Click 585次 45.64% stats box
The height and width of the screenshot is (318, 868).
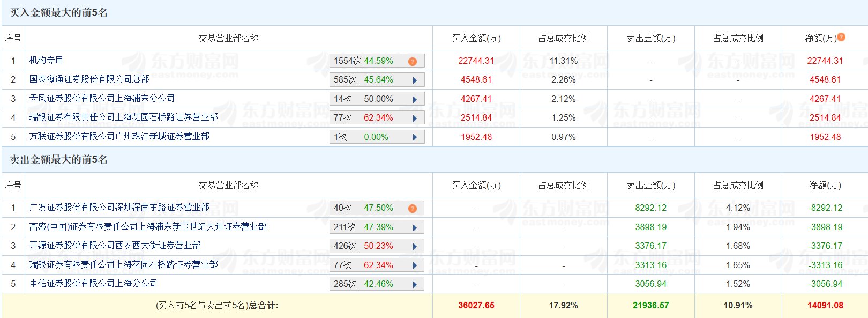pos(377,80)
